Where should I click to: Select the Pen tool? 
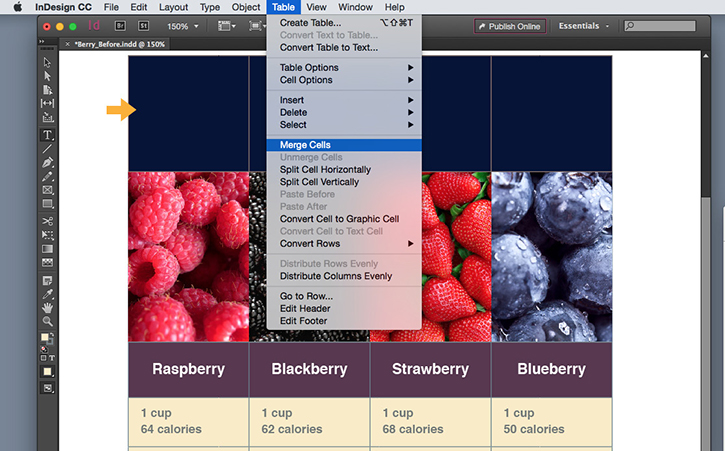pos(47,162)
